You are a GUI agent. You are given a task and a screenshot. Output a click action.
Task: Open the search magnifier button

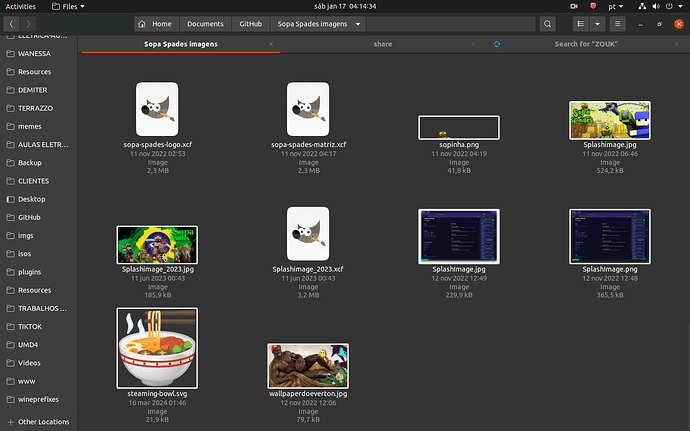coord(547,24)
